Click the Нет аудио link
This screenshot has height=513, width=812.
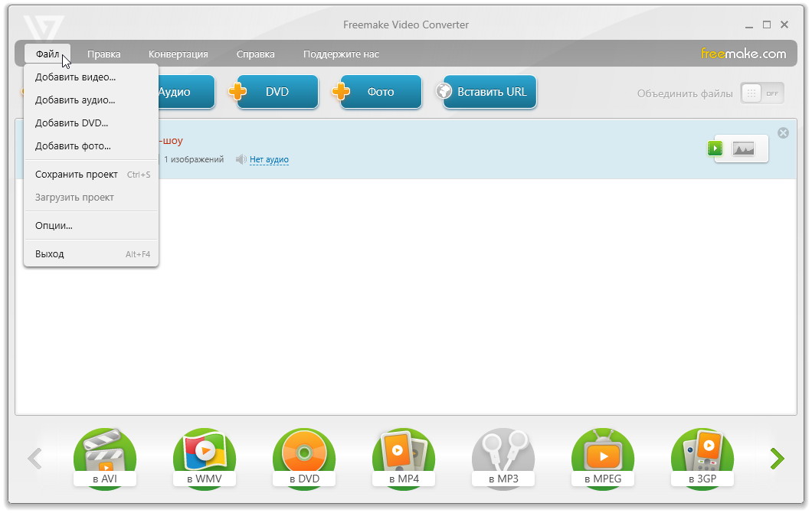[x=269, y=159]
